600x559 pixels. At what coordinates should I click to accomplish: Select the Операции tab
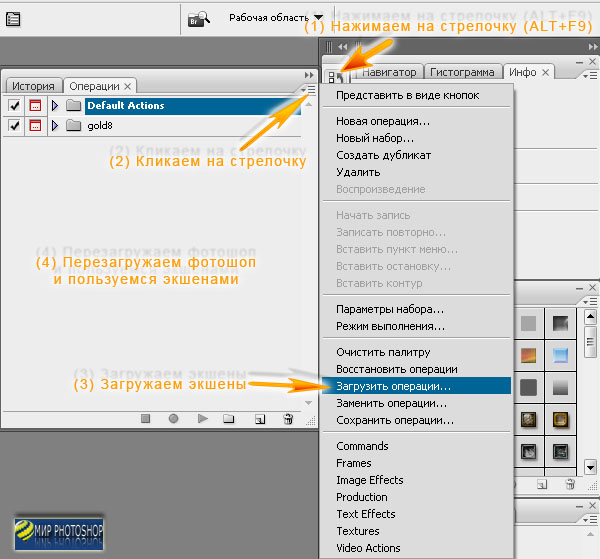(x=94, y=86)
